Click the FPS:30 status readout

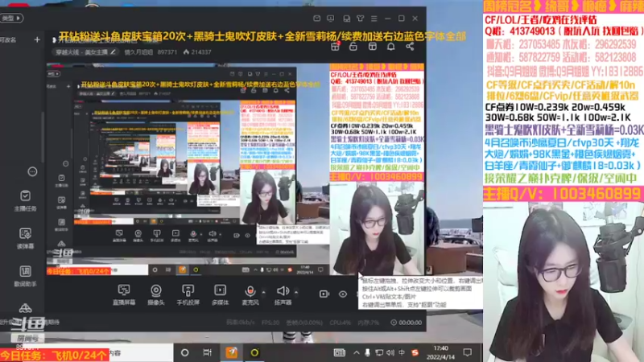pos(270,323)
